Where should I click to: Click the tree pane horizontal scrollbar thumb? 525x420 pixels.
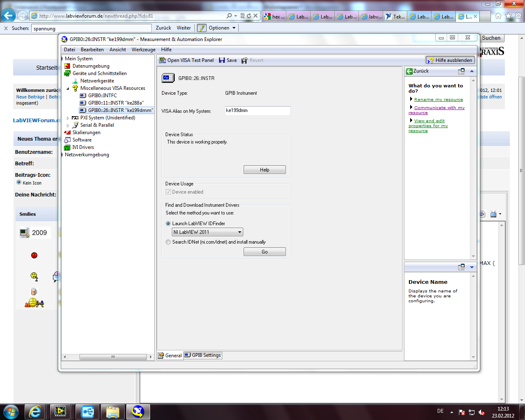tap(113, 357)
